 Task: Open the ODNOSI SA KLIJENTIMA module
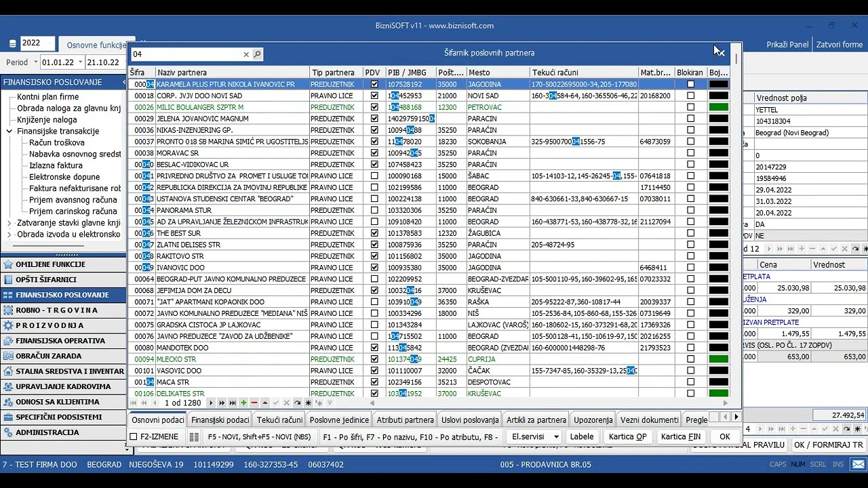(63, 401)
